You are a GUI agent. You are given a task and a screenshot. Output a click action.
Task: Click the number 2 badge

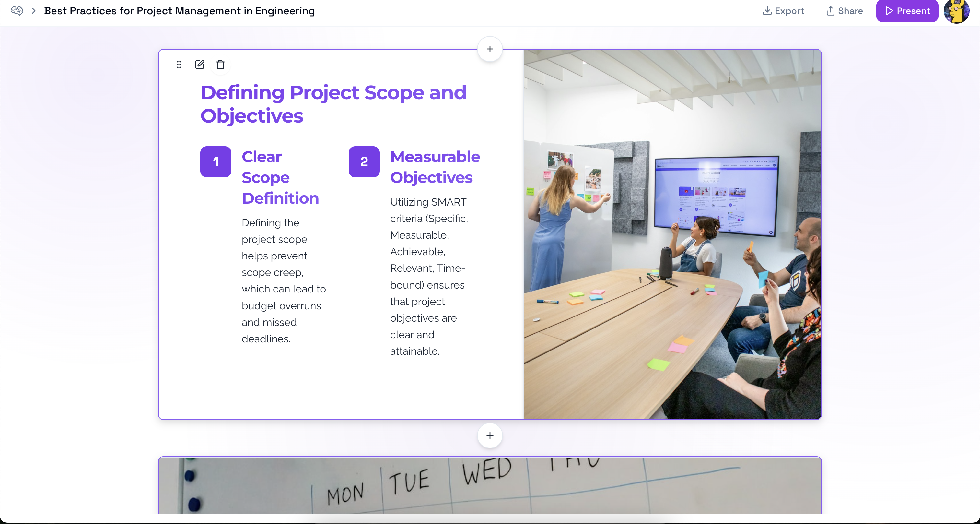point(364,162)
